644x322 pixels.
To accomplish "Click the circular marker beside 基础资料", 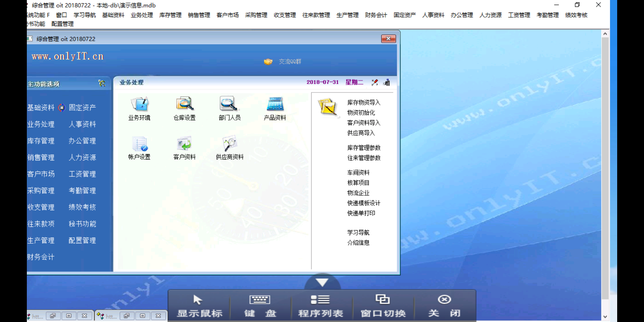I will point(62,108).
